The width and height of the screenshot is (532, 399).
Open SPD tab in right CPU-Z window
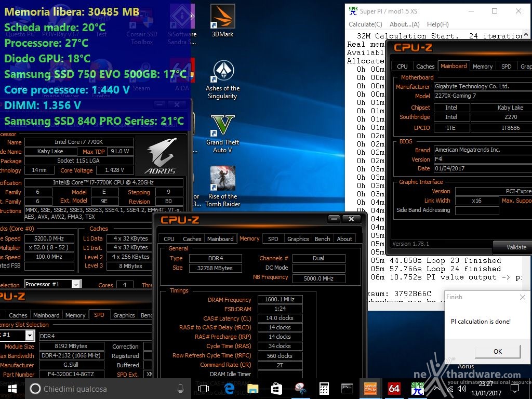click(506, 66)
